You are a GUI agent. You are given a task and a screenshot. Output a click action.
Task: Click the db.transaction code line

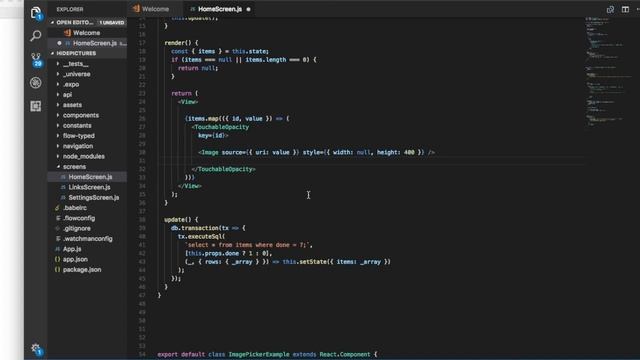tap(208, 228)
